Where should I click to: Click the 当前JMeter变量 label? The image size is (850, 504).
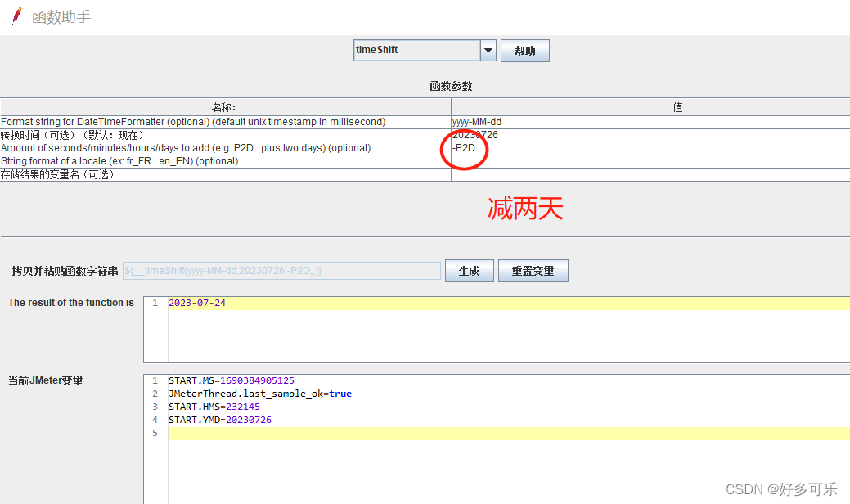pyautogui.click(x=46, y=380)
